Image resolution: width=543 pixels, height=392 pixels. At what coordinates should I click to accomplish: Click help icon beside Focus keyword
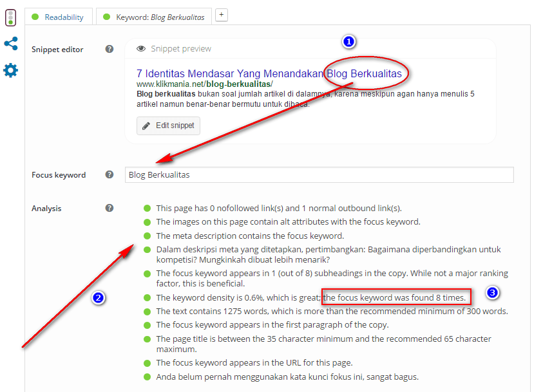[x=110, y=174]
